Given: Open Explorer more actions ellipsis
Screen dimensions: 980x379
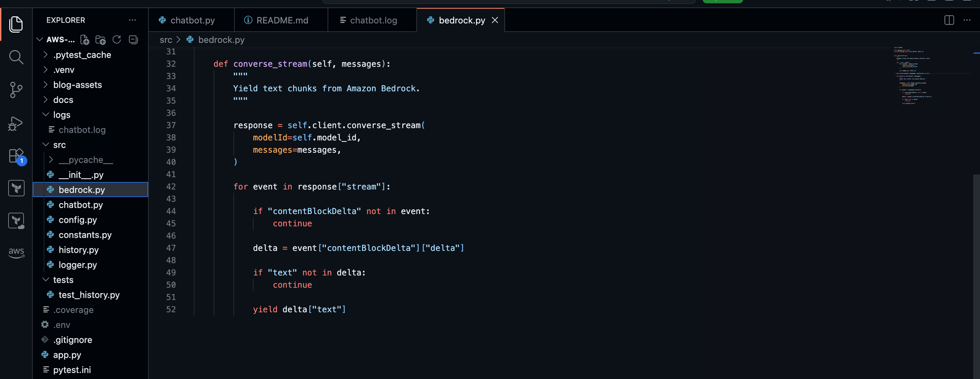Looking at the screenshot, I should click(x=132, y=20).
